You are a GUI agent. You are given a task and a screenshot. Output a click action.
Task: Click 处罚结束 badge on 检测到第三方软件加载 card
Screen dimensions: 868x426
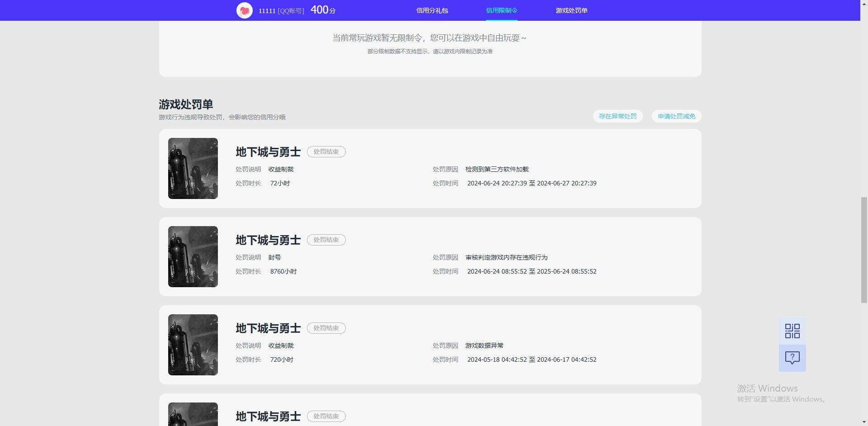coord(326,152)
